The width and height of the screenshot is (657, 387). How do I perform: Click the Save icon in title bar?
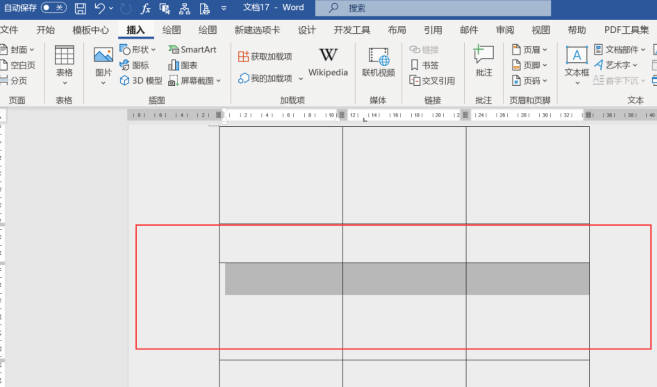click(80, 8)
